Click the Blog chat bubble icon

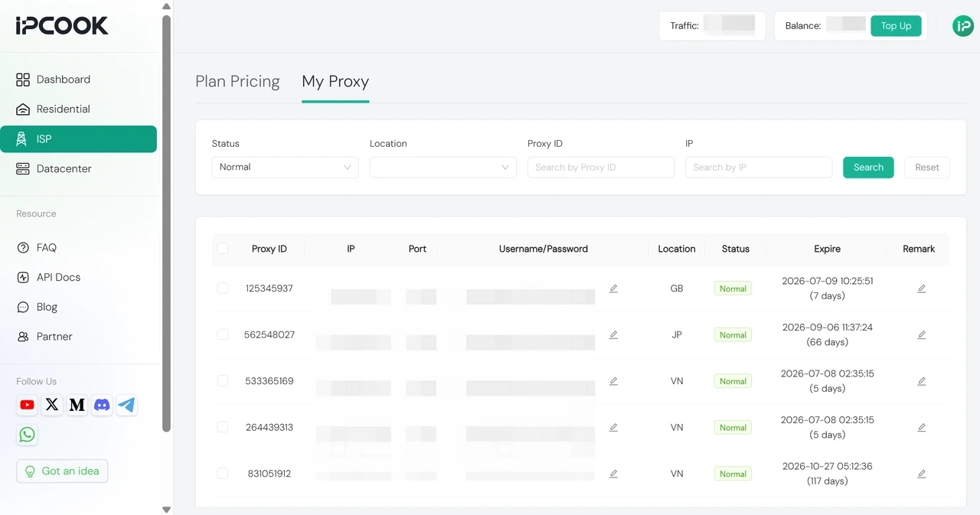click(23, 307)
